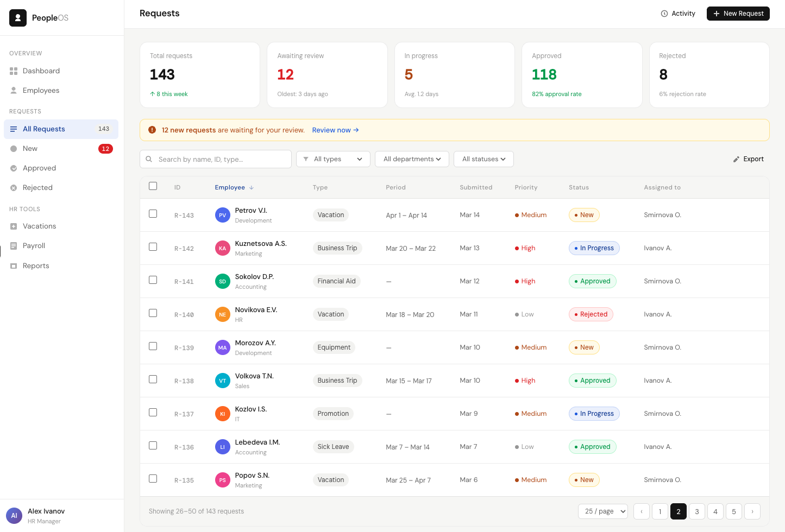Click the NE avatar for Novikova

coord(223,315)
